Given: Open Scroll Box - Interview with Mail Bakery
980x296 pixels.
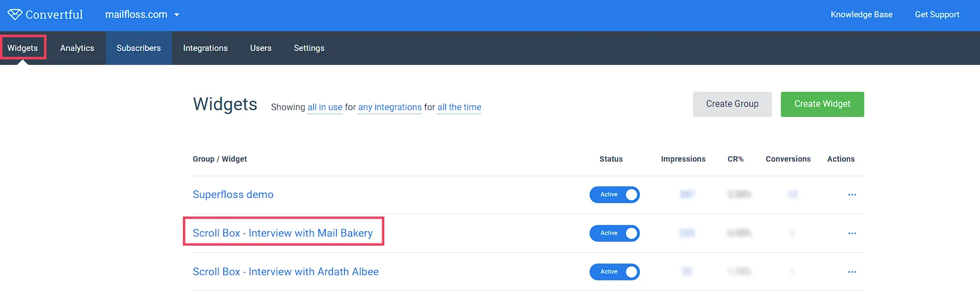Looking at the screenshot, I should click(282, 233).
